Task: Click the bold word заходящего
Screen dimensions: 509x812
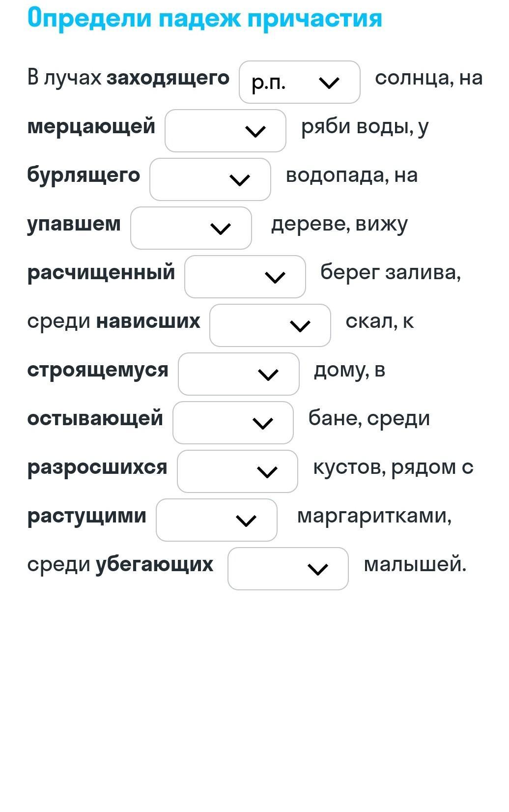Action: click(168, 78)
